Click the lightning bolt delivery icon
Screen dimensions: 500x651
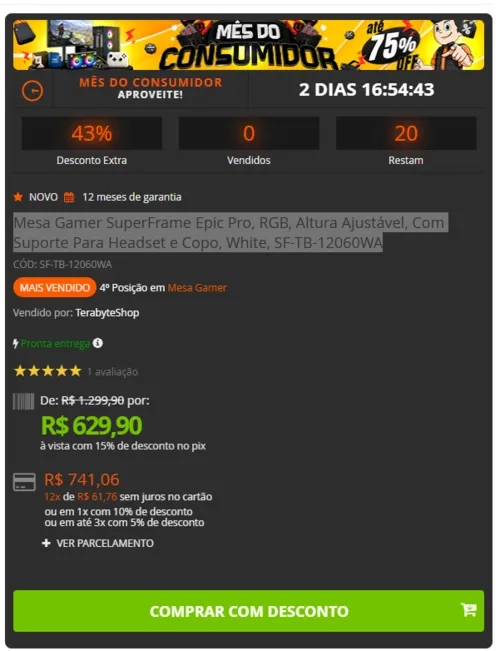[16, 344]
